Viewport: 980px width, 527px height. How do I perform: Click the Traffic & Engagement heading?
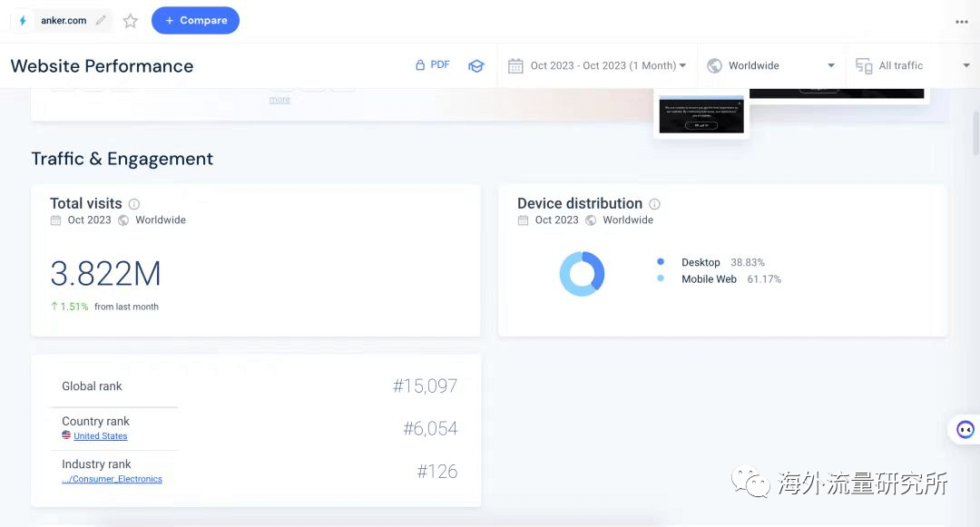pos(122,159)
